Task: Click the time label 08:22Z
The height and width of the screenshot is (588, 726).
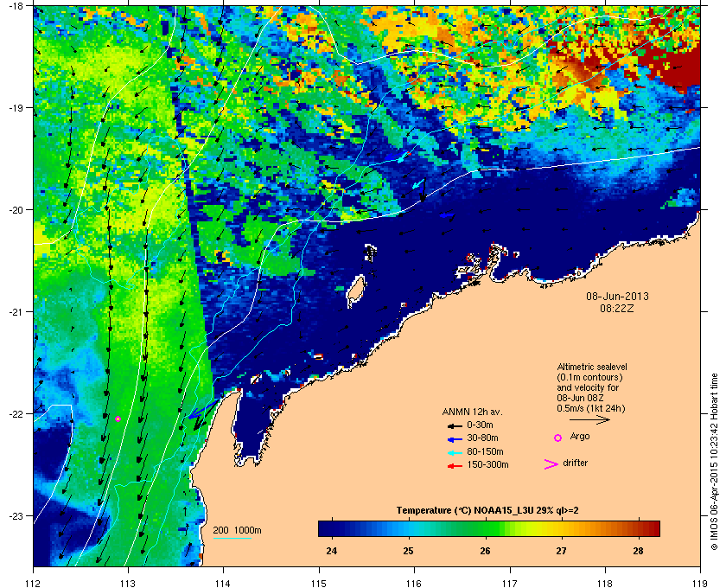Action: pyautogui.click(x=617, y=308)
